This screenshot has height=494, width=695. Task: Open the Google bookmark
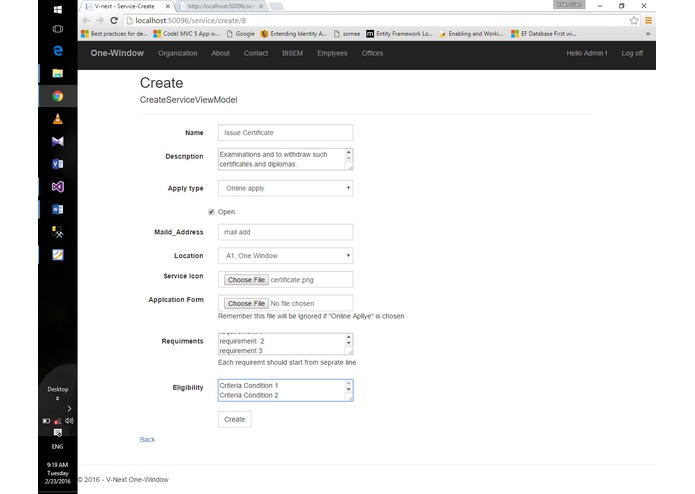tap(240, 34)
